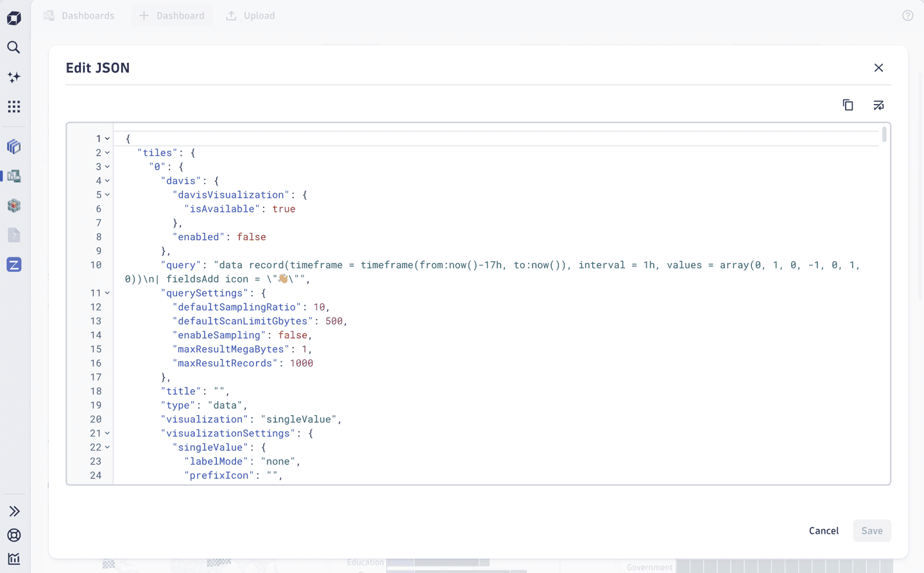
Task: Open the blue stacked-cubes app in sidebar
Action: click(x=13, y=147)
